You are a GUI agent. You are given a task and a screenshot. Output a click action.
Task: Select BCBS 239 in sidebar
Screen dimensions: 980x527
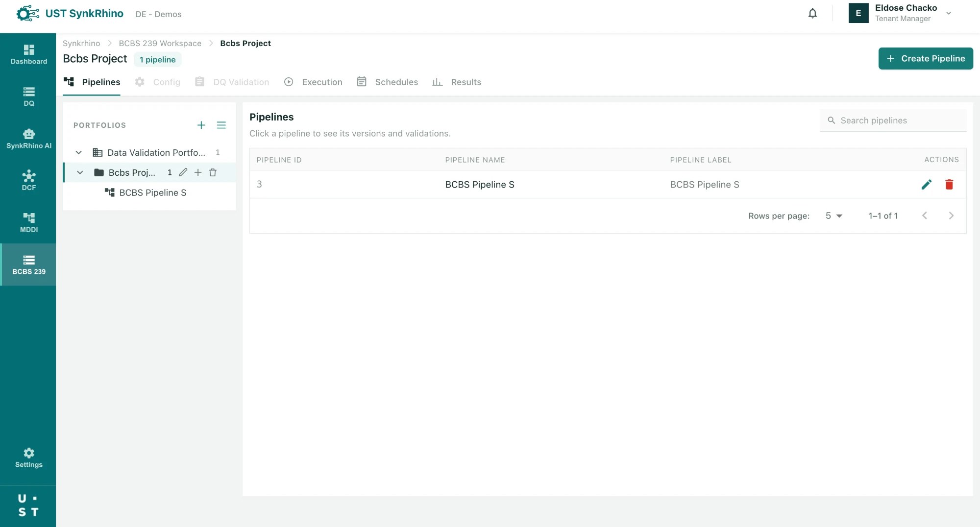coord(28,265)
